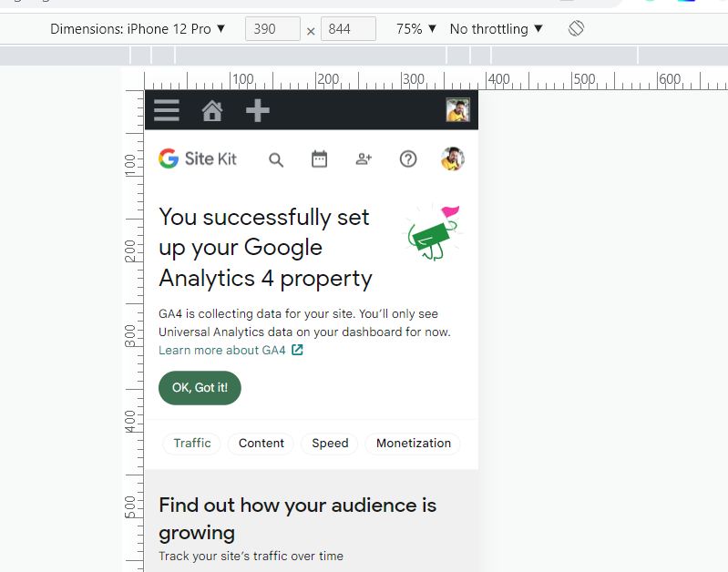Dismiss banner with OK, Got it! button

coord(200,388)
